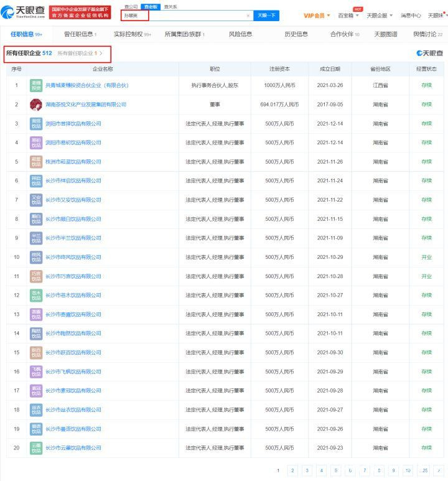Go to page 5
This screenshot has width=448, height=481.
coord(336,470)
